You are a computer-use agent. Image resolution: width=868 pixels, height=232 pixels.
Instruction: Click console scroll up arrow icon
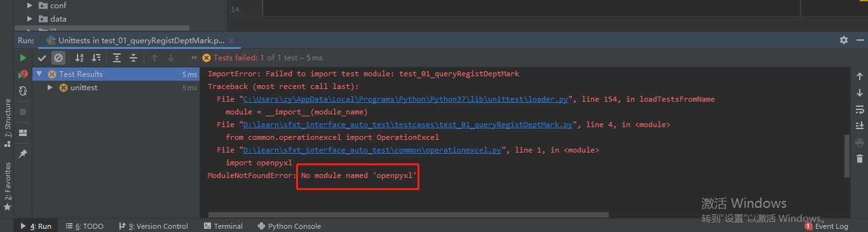(x=860, y=76)
